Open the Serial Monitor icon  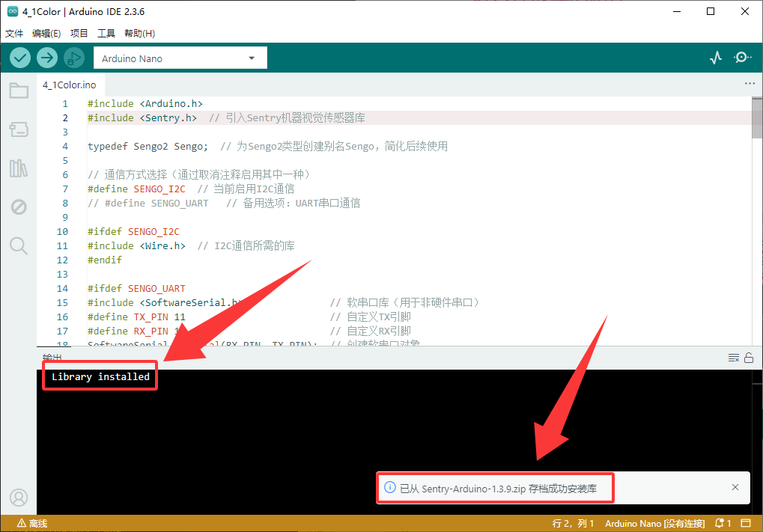tap(742, 58)
